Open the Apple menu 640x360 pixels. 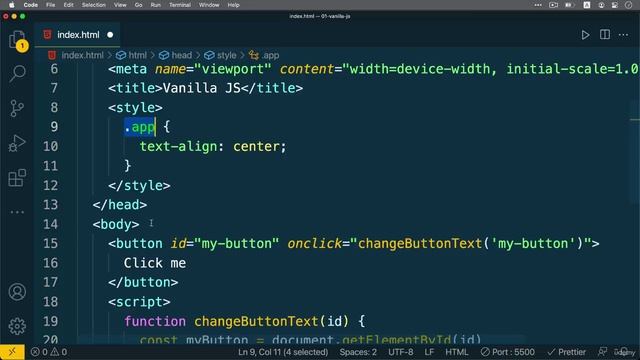[x=11, y=5]
